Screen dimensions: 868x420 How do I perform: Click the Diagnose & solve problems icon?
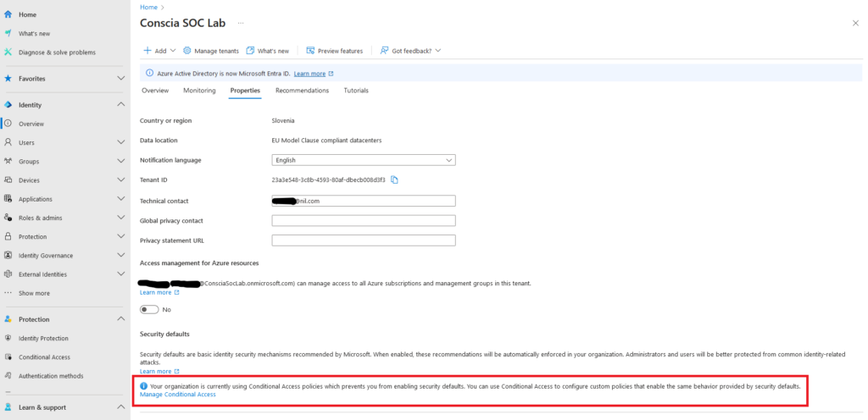[8, 52]
